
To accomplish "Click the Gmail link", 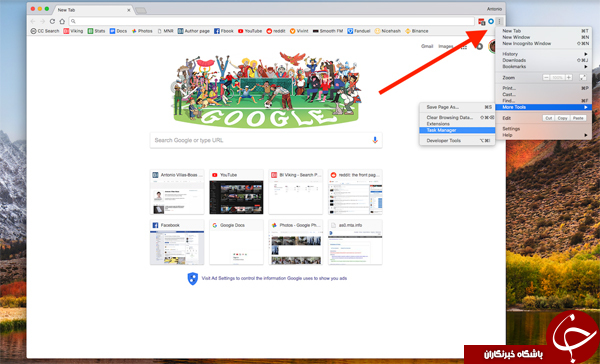I will (x=427, y=46).
